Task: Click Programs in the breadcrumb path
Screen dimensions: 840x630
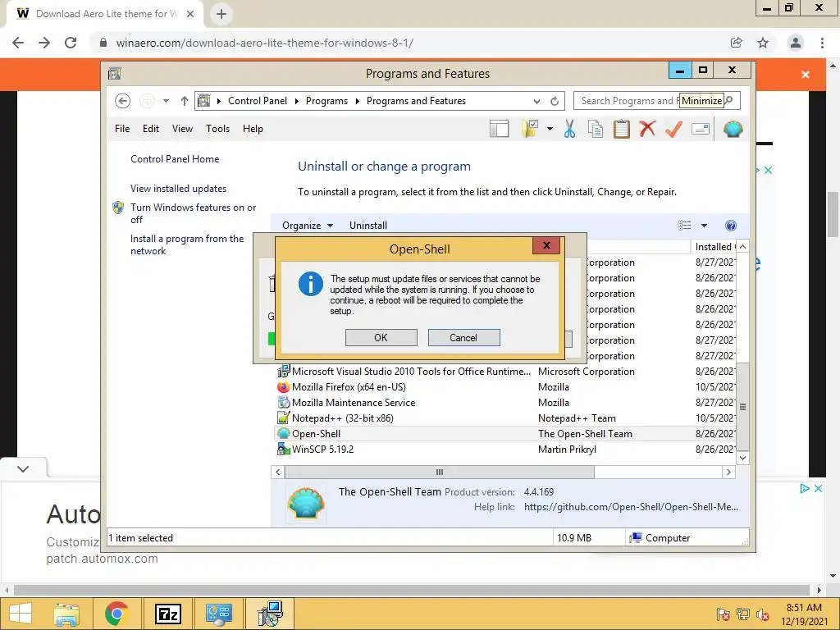Action: [326, 101]
